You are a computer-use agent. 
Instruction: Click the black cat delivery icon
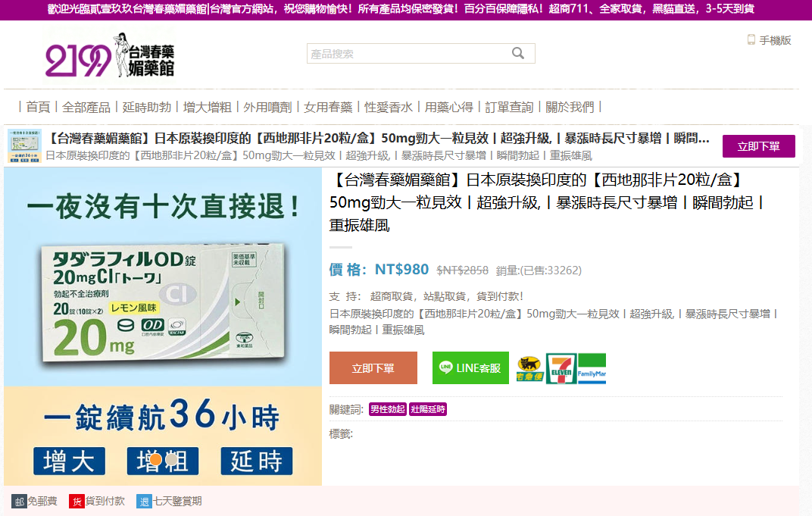529,369
